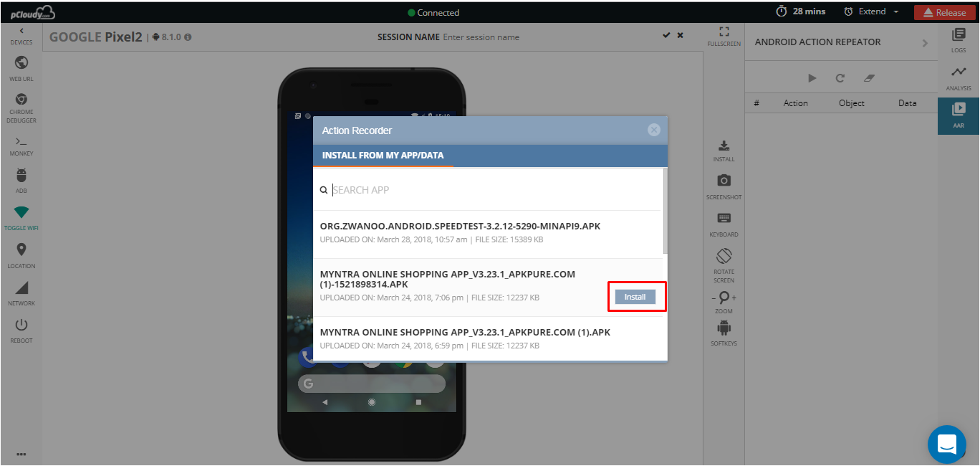This screenshot has width=980, height=466.
Task: Zoom in with the plus sign
Action: [x=734, y=298]
